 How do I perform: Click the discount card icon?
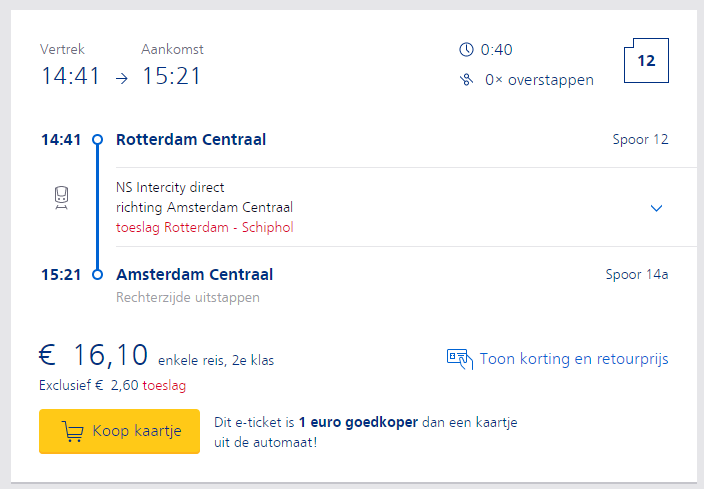pyautogui.click(x=460, y=359)
